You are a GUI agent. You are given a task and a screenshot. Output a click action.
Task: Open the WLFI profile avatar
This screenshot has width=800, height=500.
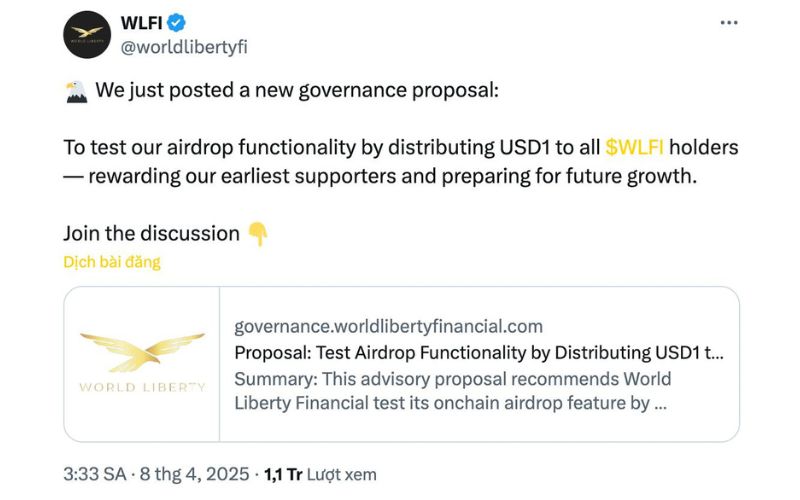click(87, 35)
